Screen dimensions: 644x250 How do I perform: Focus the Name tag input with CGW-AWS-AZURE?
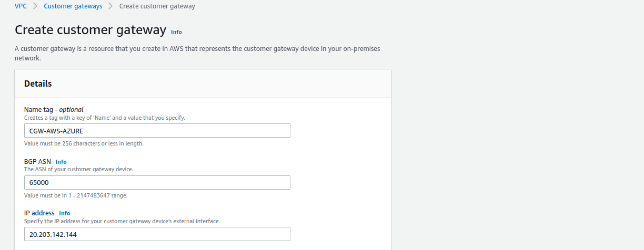coord(157,131)
